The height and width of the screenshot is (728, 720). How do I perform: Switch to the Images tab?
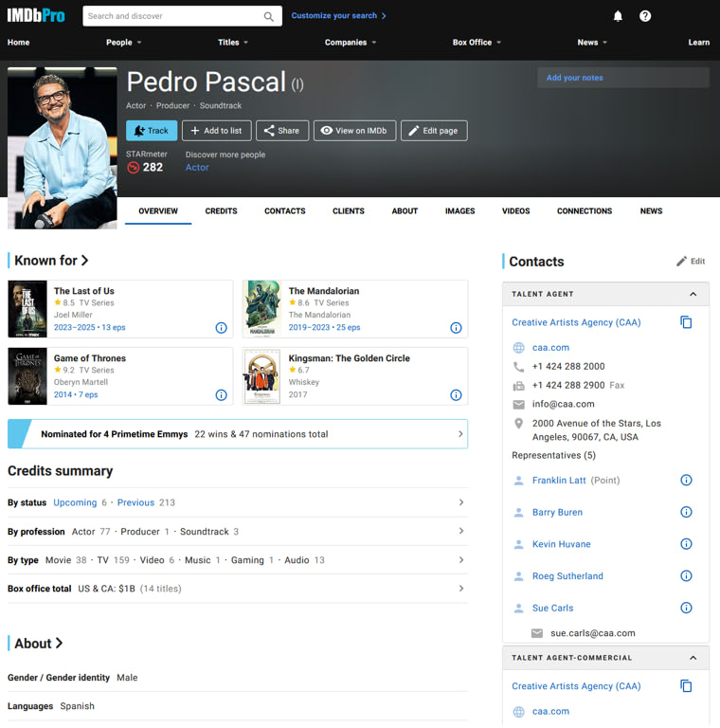[x=459, y=211]
